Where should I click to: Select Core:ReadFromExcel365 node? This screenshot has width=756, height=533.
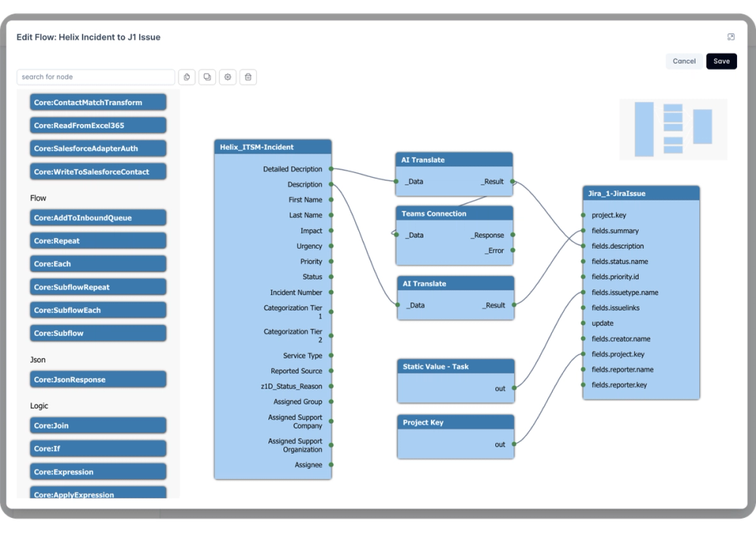pyautogui.click(x=98, y=126)
